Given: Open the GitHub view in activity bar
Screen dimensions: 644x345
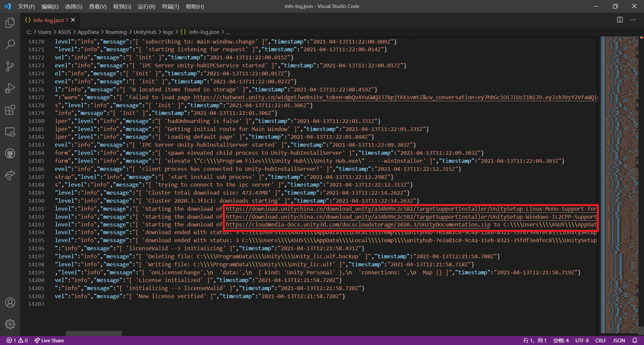Looking at the screenshot, I should coord(10,154).
